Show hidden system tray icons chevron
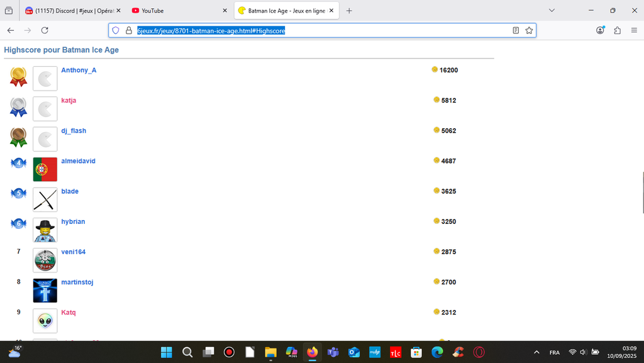Viewport: 644px width, 363px height. coord(536,352)
